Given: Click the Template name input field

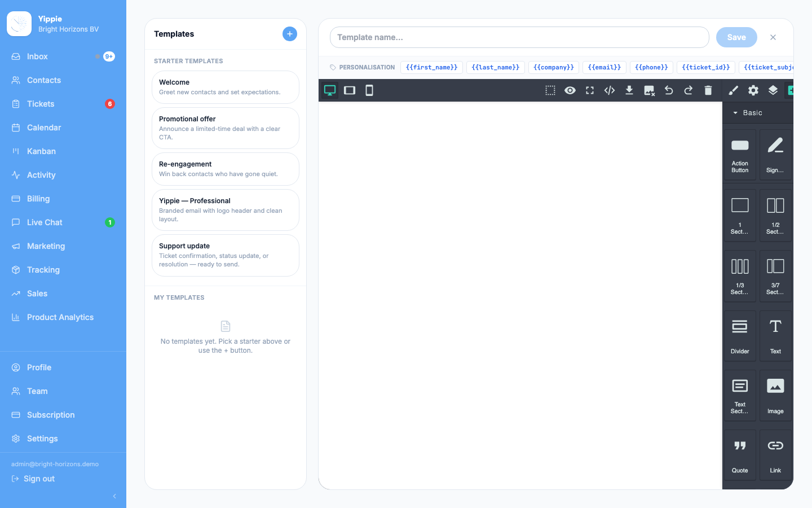Looking at the screenshot, I should coord(519,37).
